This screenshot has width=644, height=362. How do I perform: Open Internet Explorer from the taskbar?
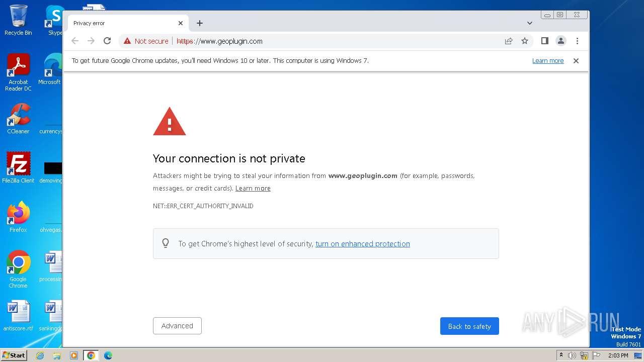tap(40, 355)
